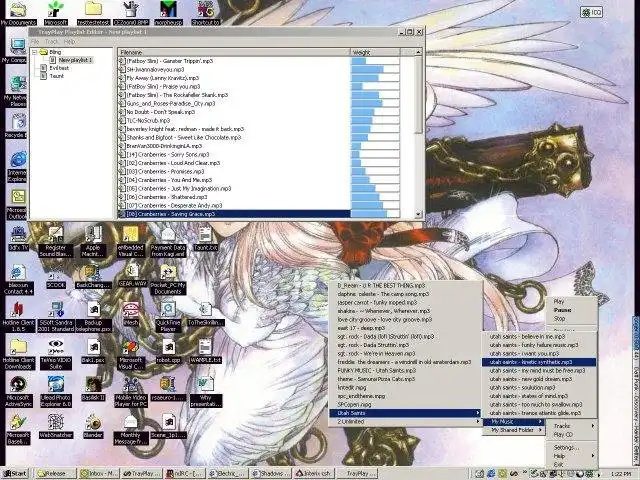Image resolution: width=640 pixels, height=480 pixels.
Task: Open the testtestetest folder icon
Action: pyautogui.click(x=93, y=13)
